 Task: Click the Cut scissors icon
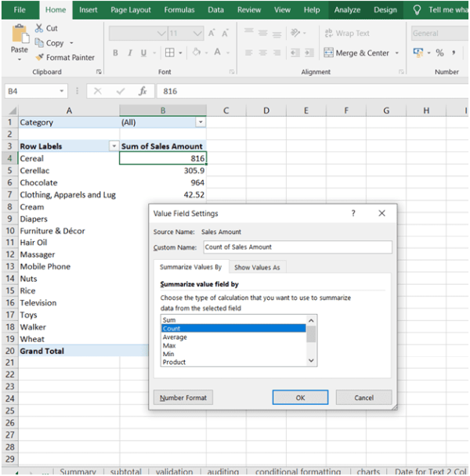(x=39, y=28)
